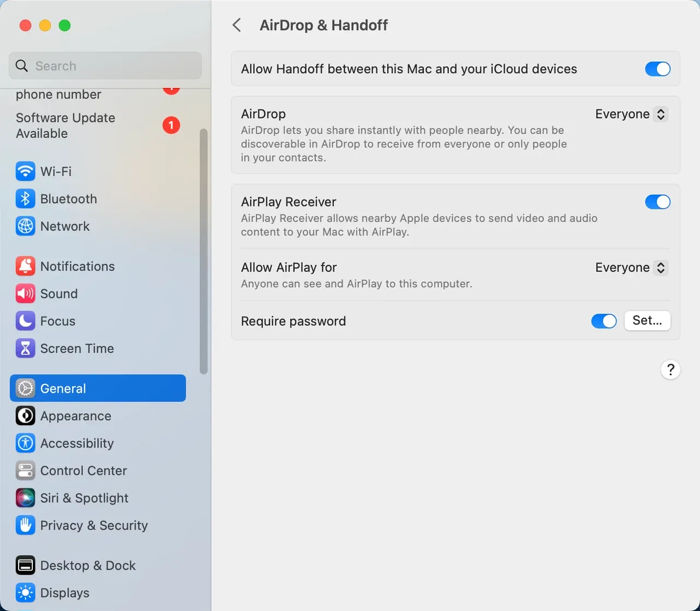
Task: Click the Software Update red badge
Action: [x=171, y=125]
